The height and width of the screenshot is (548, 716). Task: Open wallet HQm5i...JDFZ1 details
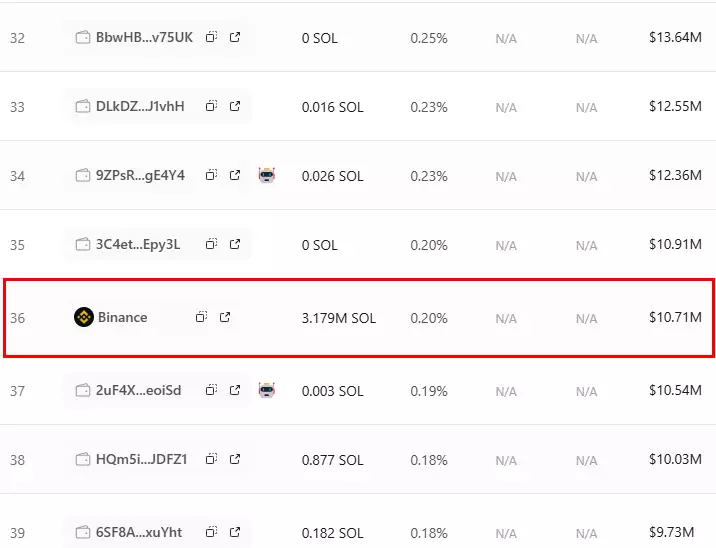tap(142, 459)
